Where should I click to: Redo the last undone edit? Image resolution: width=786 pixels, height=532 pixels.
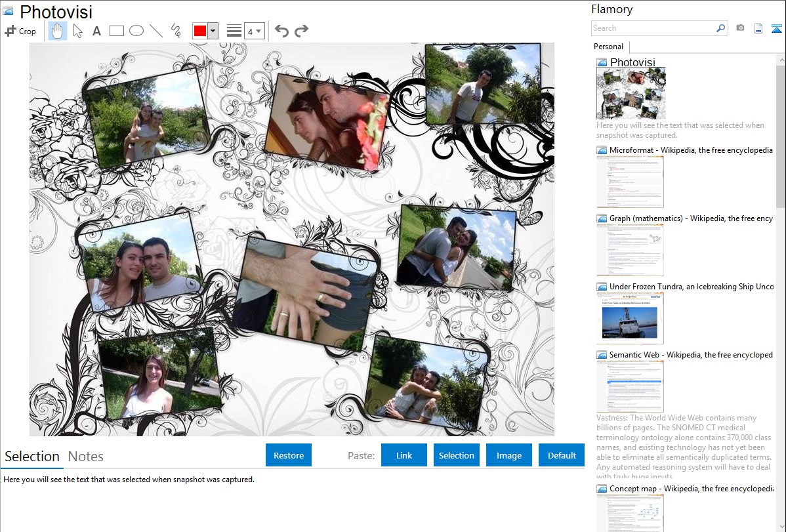[301, 31]
